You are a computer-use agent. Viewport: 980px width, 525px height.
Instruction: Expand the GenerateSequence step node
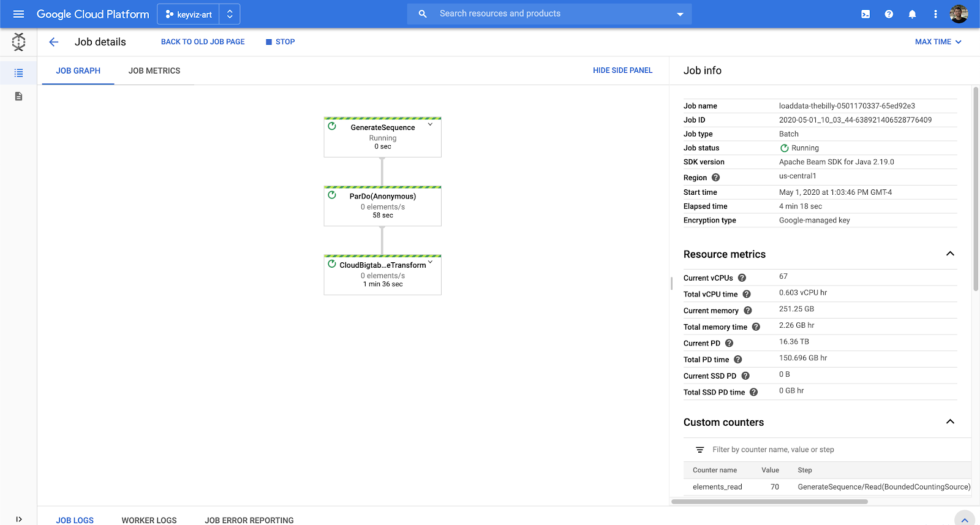(430, 124)
